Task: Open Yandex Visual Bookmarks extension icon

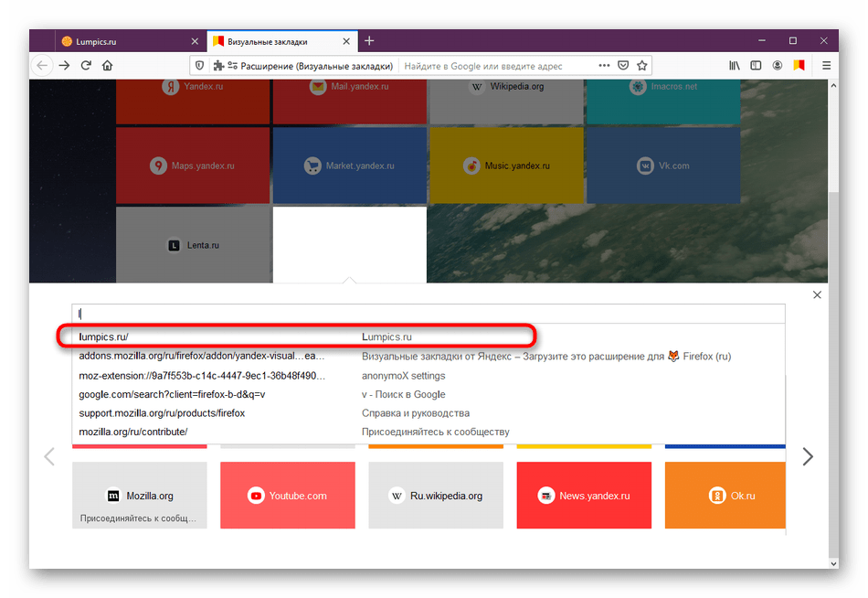Action: (799, 66)
